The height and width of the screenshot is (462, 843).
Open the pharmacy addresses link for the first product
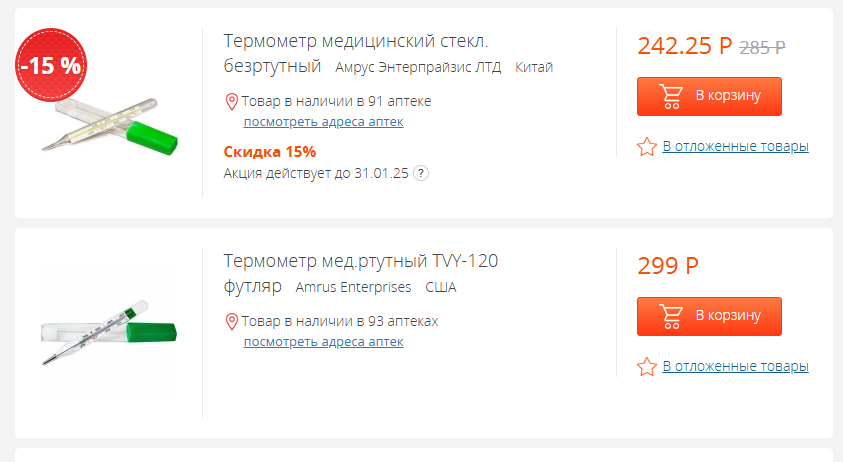323,122
